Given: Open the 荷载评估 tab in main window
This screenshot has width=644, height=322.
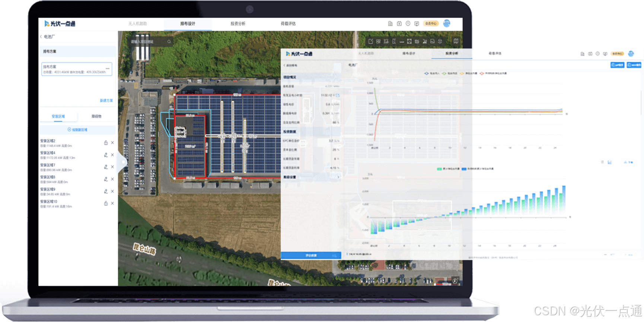Looking at the screenshot, I should click(288, 23).
